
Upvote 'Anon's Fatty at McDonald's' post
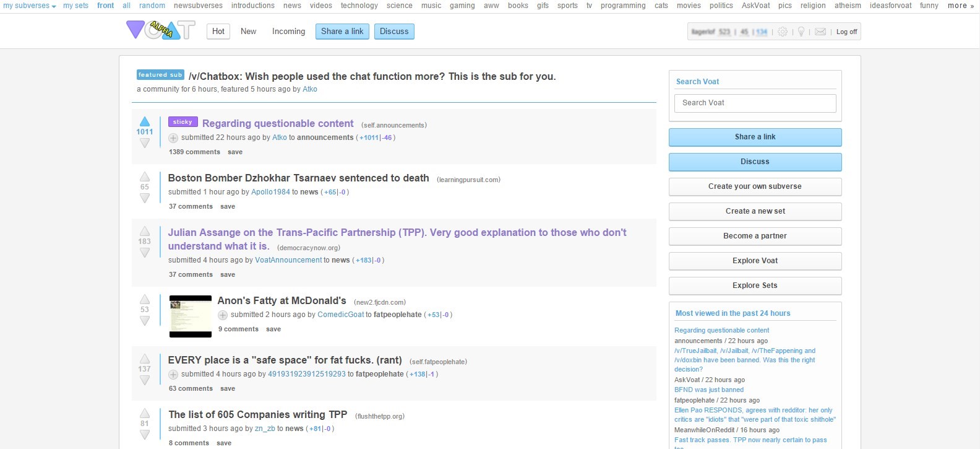pyautogui.click(x=145, y=299)
